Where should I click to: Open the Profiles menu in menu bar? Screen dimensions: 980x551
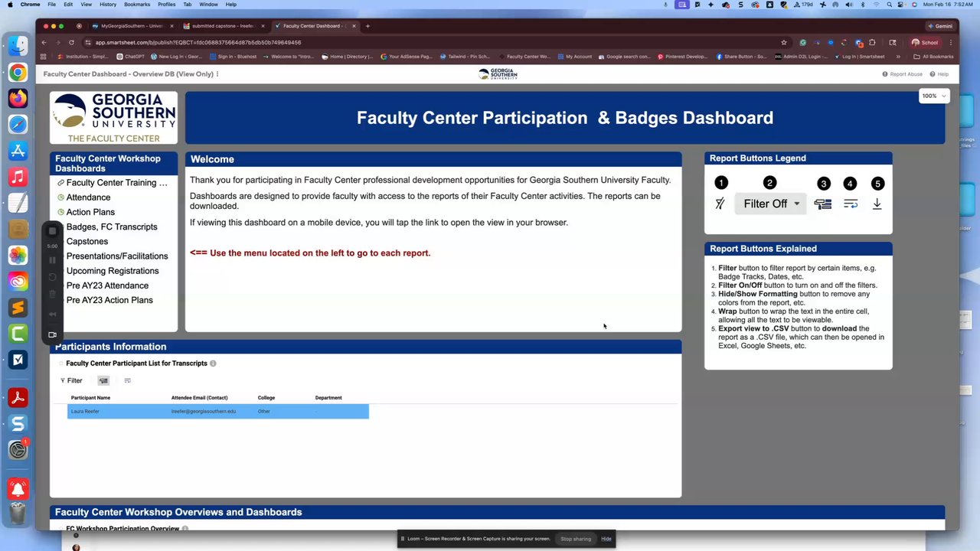pyautogui.click(x=166, y=5)
